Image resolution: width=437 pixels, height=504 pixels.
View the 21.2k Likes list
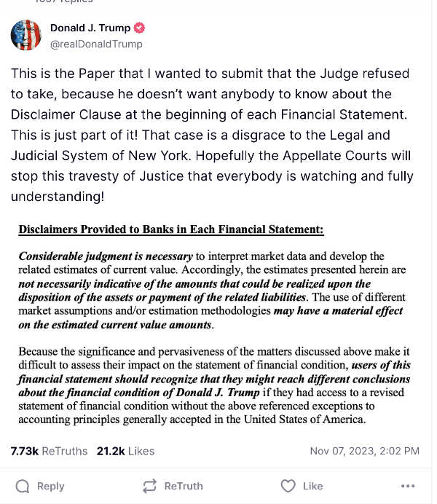(125, 452)
